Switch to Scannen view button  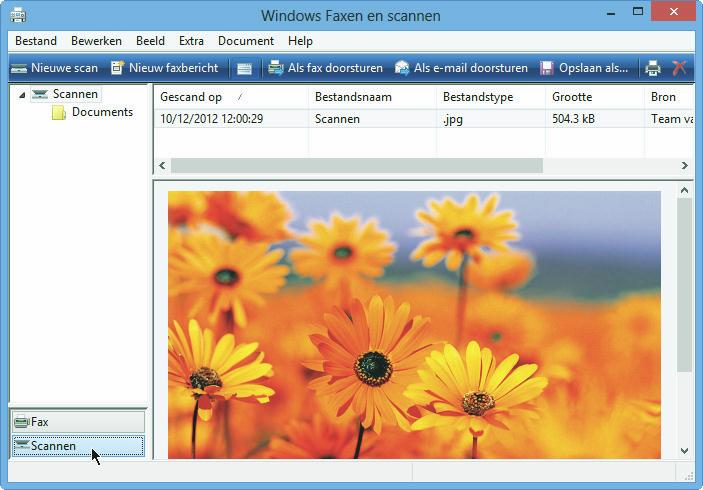(x=78, y=446)
